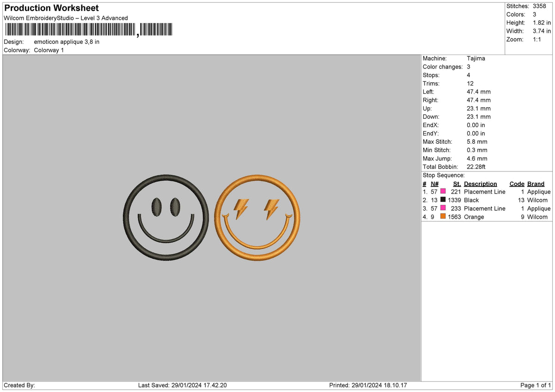Click the 'Brand' column header
Screen dimensions: 555x392
coord(536,184)
